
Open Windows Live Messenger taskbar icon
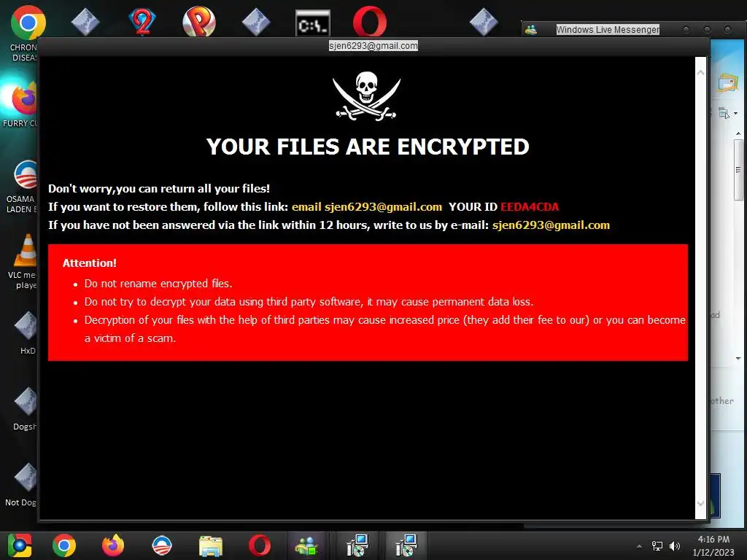coord(306,545)
